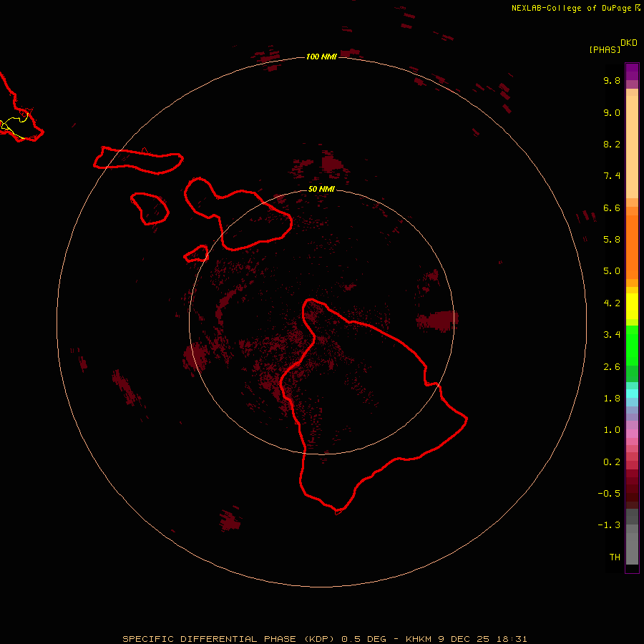Image resolution: width=644 pixels, height=644 pixels.
Task: Click the 5.0 legend value
Action: [612, 271]
